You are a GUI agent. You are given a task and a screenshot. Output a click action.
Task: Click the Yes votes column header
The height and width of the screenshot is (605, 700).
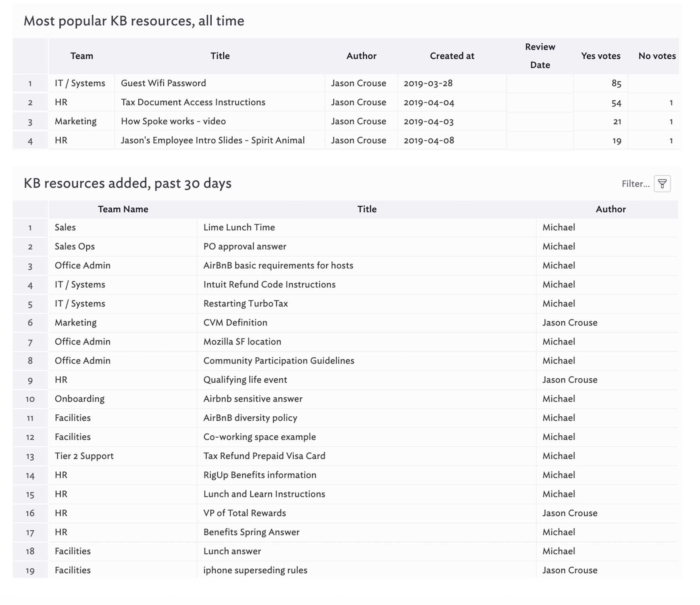click(600, 56)
